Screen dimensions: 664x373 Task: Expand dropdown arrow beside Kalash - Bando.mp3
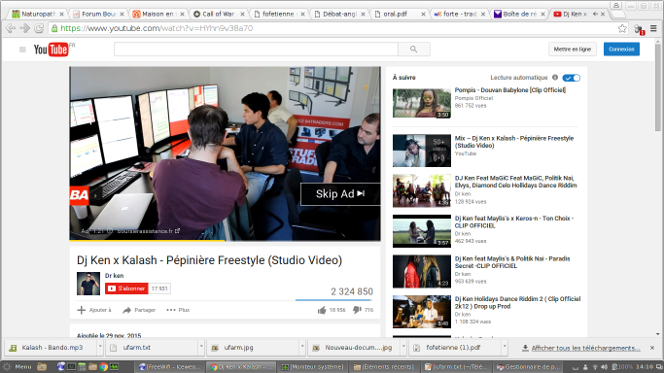pos(100,347)
